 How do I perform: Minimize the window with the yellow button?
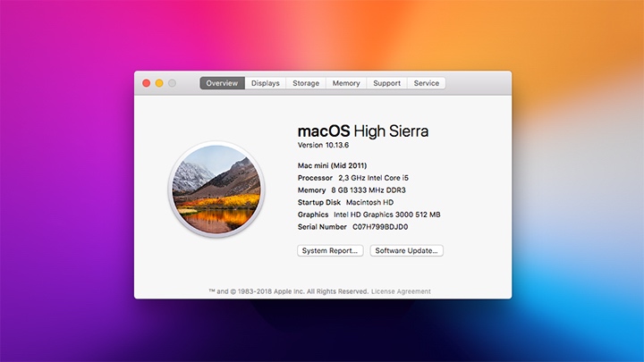159,83
